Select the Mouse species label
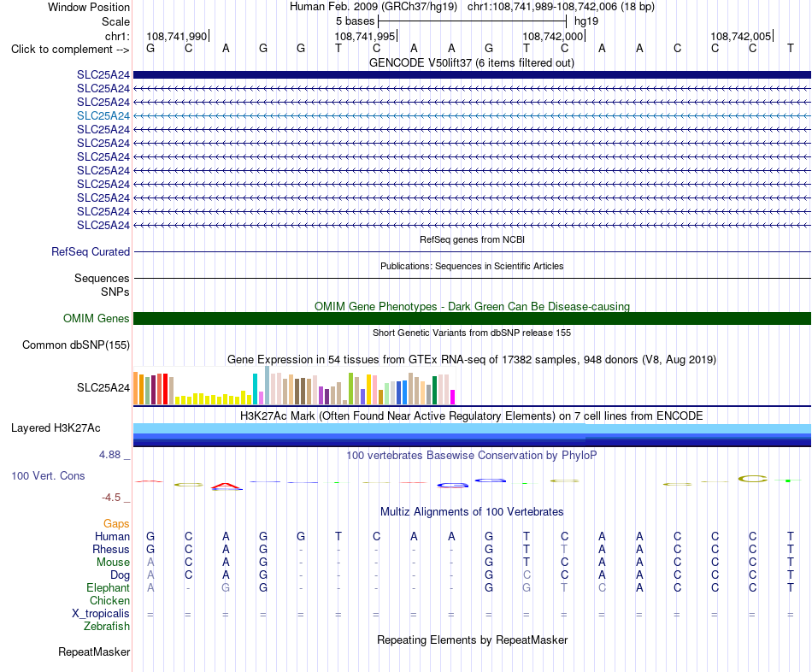The image size is (812, 672). (x=113, y=563)
